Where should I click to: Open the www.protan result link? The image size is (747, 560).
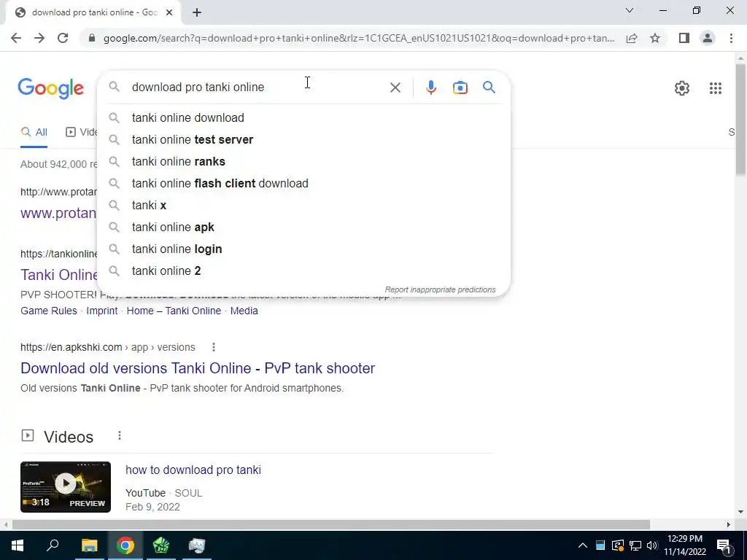[58, 213]
